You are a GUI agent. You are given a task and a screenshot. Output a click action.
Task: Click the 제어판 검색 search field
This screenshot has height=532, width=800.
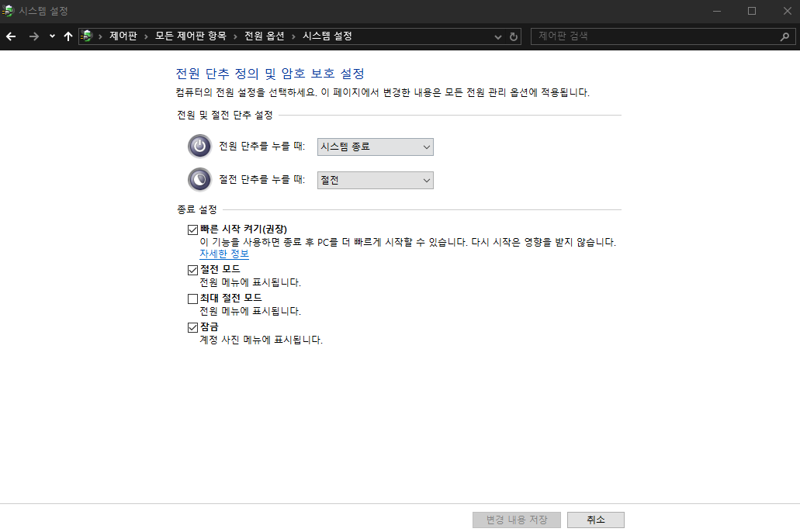[x=660, y=36]
